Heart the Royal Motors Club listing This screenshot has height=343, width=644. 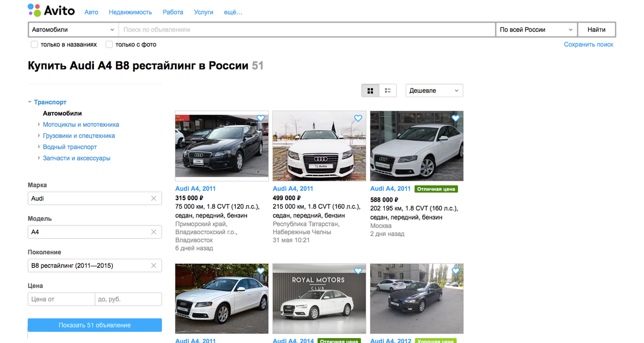(x=357, y=271)
